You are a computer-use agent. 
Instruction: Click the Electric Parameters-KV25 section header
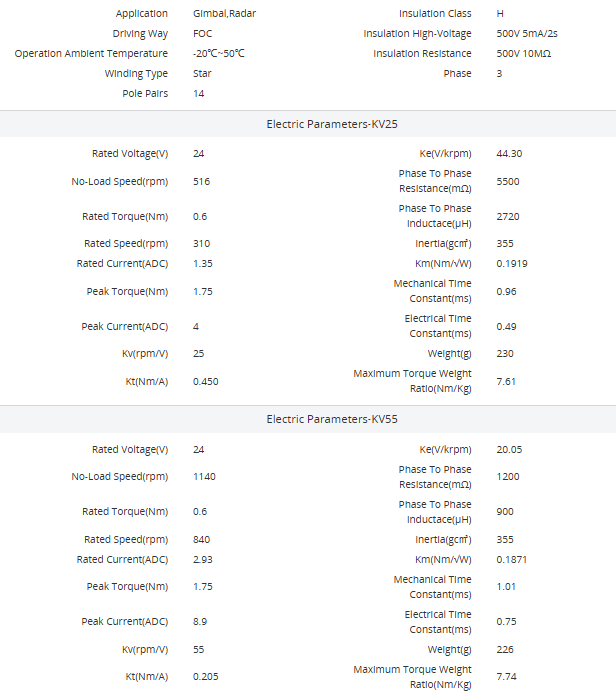click(x=333, y=124)
